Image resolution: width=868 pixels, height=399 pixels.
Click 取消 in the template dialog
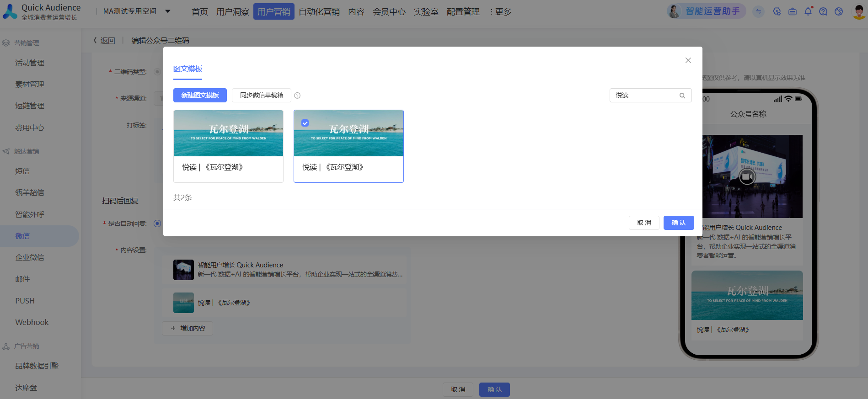pos(644,223)
